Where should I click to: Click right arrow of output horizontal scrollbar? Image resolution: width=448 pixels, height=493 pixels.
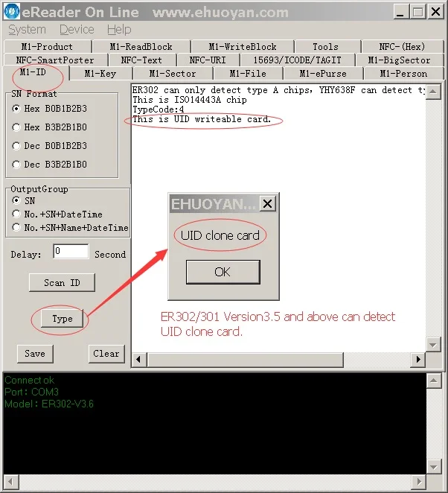pos(417,359)
